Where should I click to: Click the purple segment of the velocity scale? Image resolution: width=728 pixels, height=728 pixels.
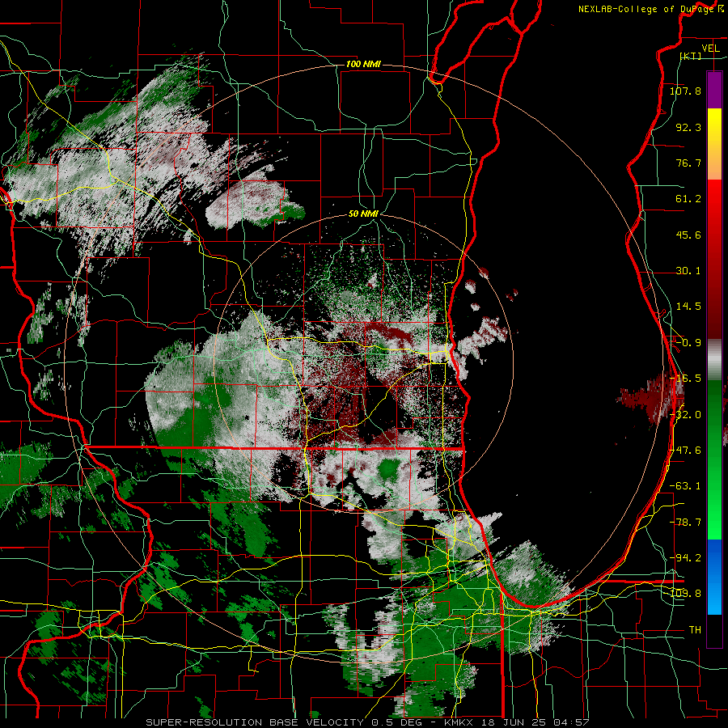714,90
